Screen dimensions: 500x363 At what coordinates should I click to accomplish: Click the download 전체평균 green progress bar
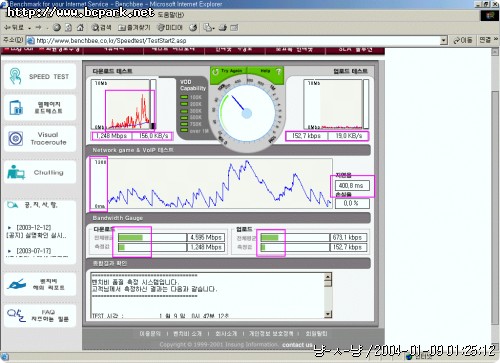130,237
